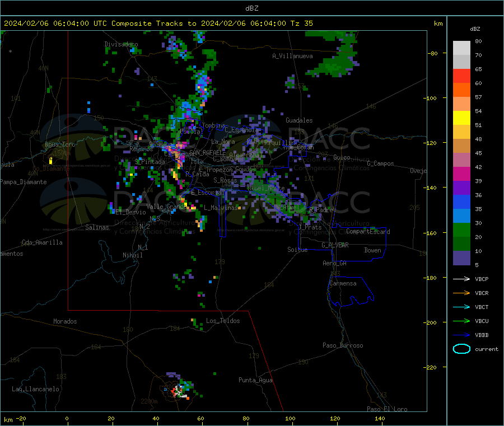This screenshot has width=504, height=426.
Task: Click the 'VBBB' legend label
Action: (x=482, y=335)
